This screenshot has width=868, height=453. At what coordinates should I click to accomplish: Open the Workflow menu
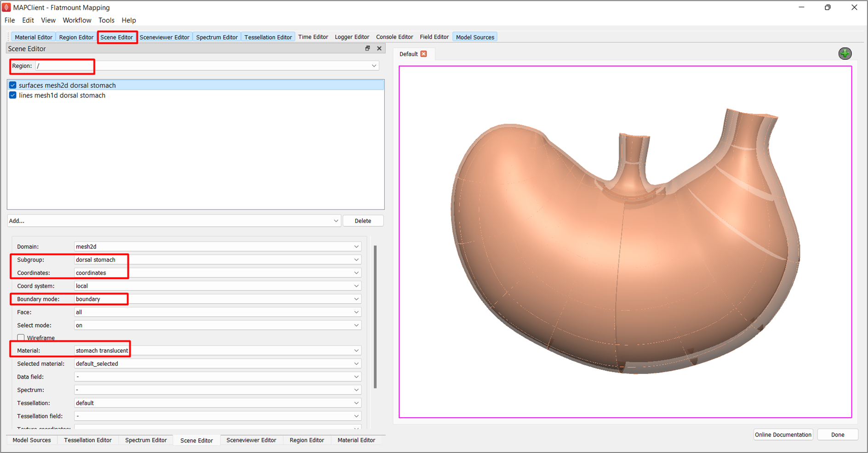point(77,20)
